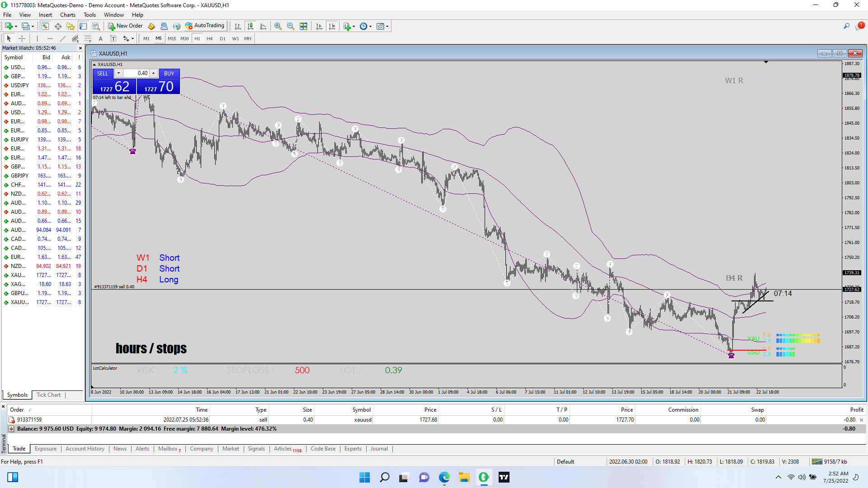Switch chart to candlesticks mode
The height and width of the screenshot is (488, 868).
250,26
